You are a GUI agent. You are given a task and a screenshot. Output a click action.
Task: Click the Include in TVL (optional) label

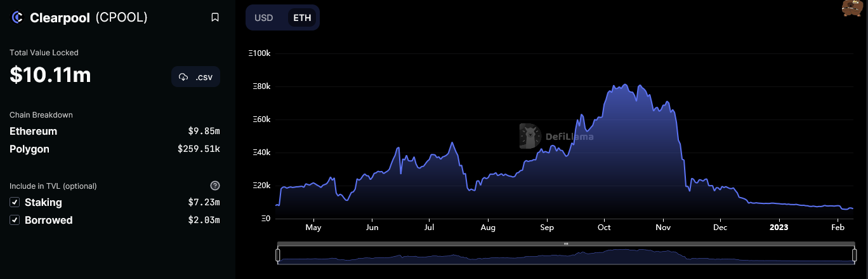[x=53, y=186]
